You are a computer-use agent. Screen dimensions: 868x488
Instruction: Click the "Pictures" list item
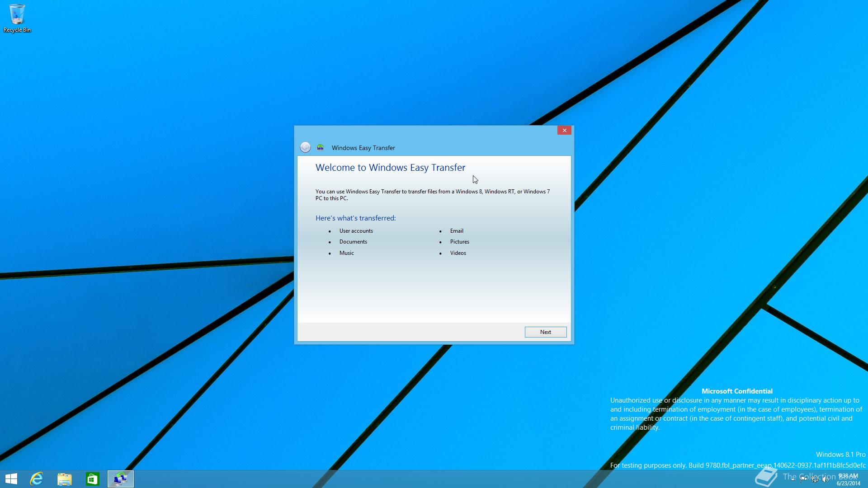click(x=459, y=242)
